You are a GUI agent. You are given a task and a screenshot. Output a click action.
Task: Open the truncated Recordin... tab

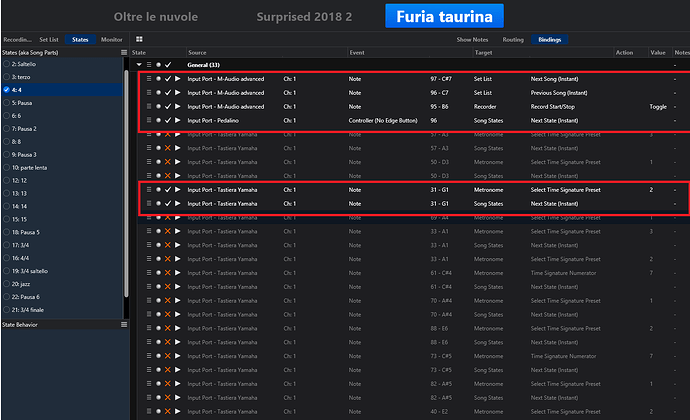pos(18,40)
